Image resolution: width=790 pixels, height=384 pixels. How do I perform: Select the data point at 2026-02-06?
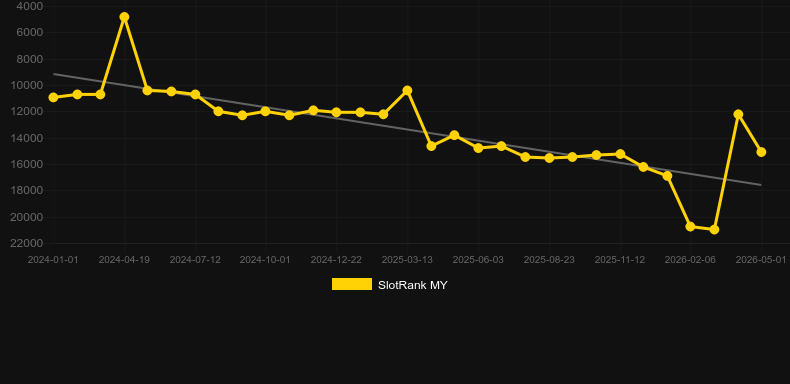(x=690, y=226)
